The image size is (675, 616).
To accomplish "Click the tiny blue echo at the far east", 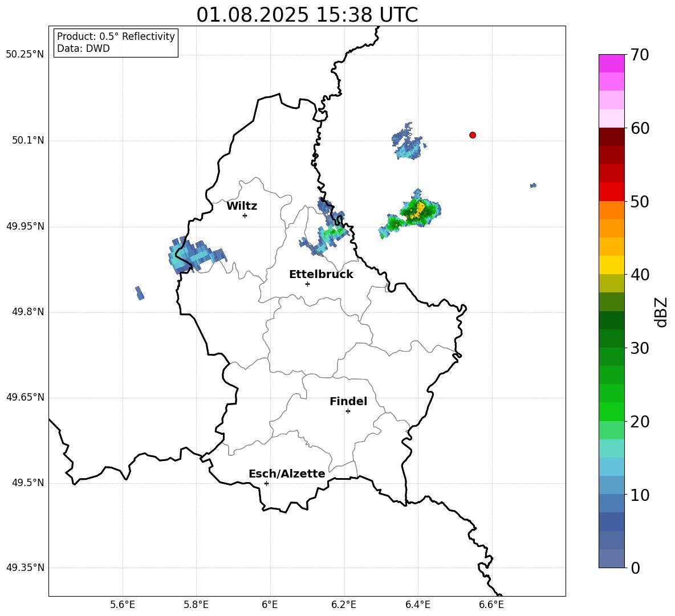I will pos(534,185).
